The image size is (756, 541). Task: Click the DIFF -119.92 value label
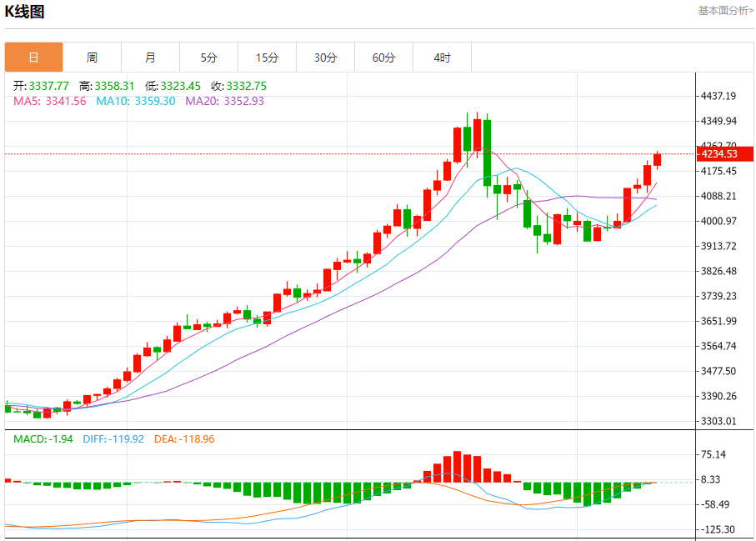click(113, 438)
